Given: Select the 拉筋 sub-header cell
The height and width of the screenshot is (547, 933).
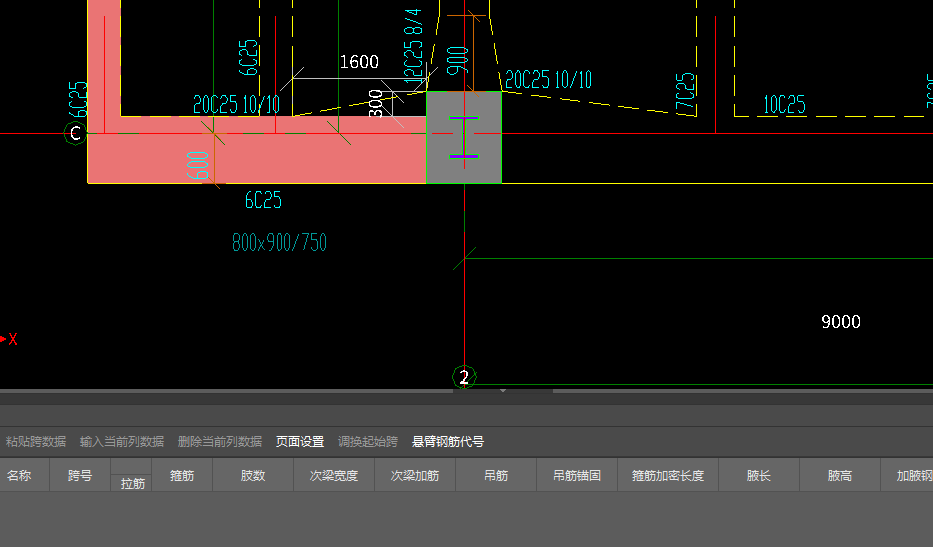Looking at the screenshot, I should point(132,483).
